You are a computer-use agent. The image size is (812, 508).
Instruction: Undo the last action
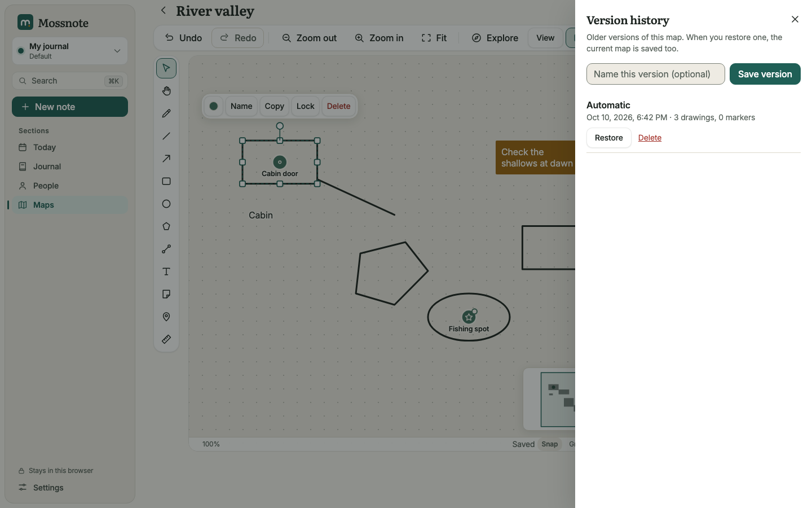183,38
